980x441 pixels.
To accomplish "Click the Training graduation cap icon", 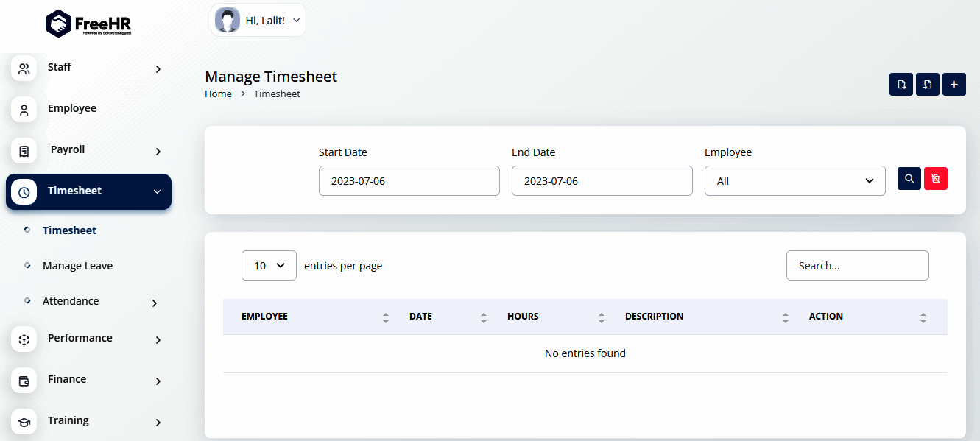I will 24,422.
